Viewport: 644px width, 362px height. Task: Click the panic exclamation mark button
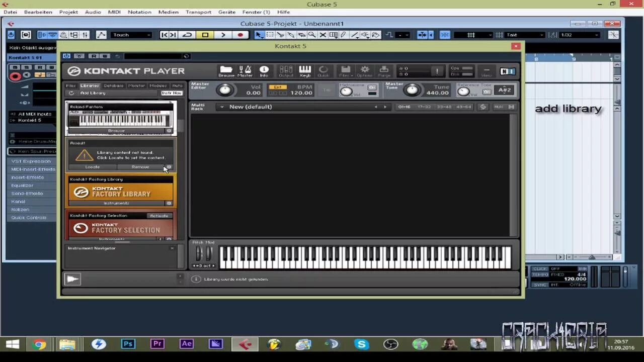click(x=437, y=71)
